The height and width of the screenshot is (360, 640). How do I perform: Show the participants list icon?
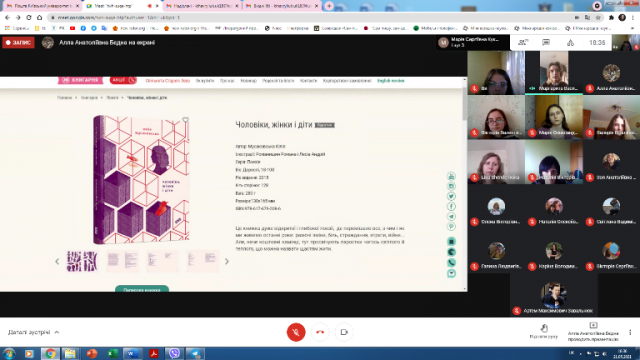click(523, 42)
